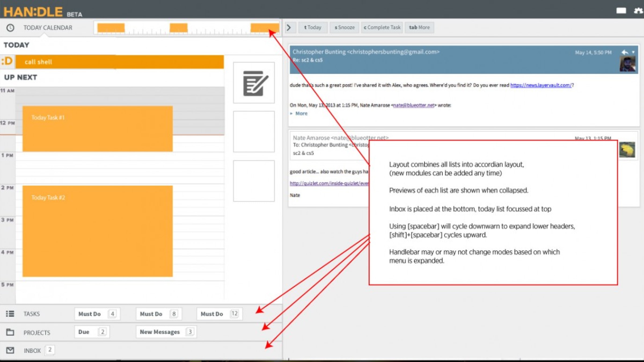Click the Inbox count badge 2
Image resolution: width=644 pixels, height=362 pixels.
pos(50,350)
